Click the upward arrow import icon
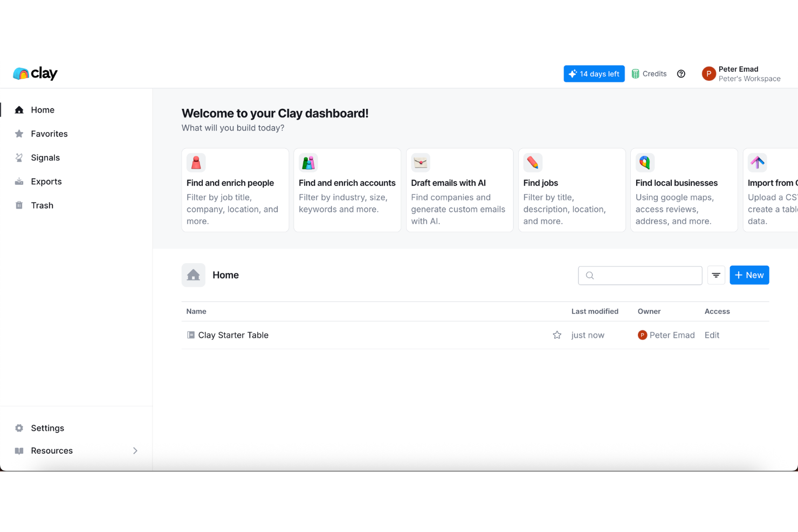Viewport: 798px width, 532px height. [x=757, y=162]
